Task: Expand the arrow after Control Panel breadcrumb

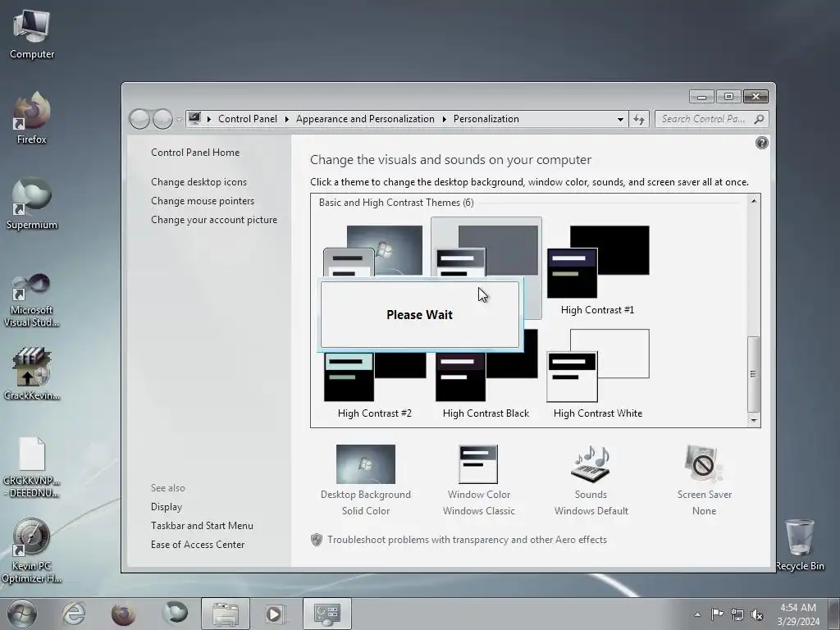Action: [286, 119]
